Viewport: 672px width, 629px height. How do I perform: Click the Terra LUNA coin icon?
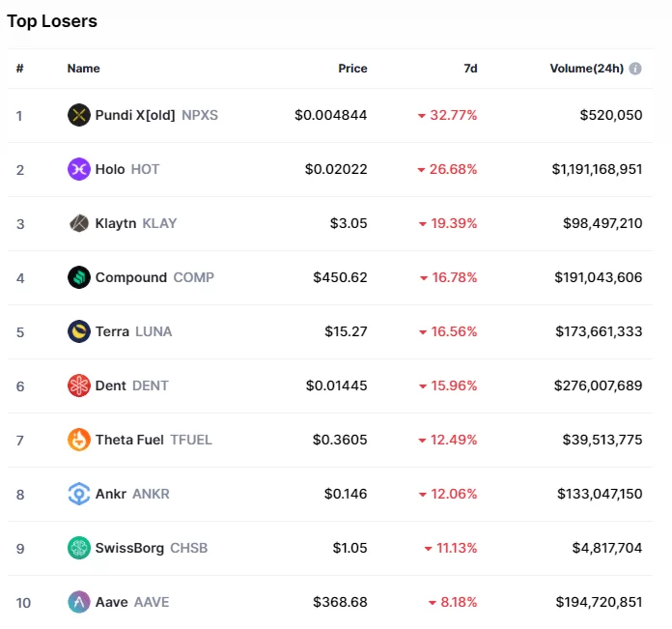pos(79,332)
